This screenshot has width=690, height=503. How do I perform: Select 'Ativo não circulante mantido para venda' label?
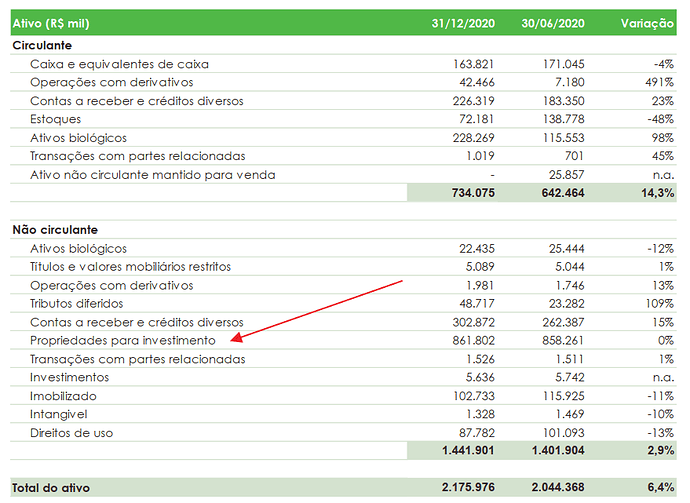click(x=153, y=175)
